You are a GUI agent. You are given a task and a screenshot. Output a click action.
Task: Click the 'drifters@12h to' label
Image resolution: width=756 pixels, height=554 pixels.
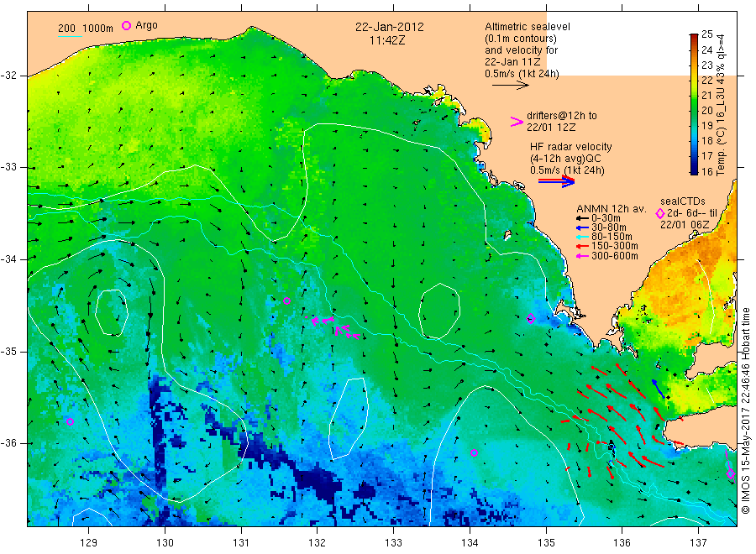click(x=562, y=116)
